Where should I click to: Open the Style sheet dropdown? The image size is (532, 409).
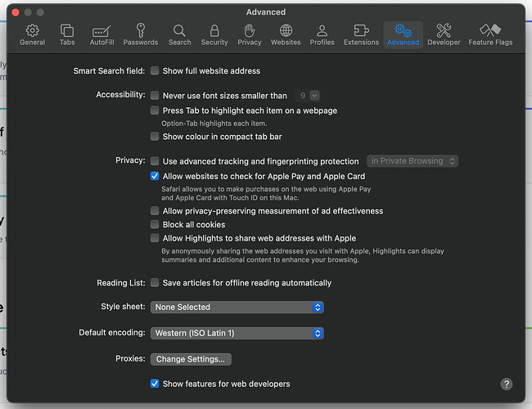237,308
